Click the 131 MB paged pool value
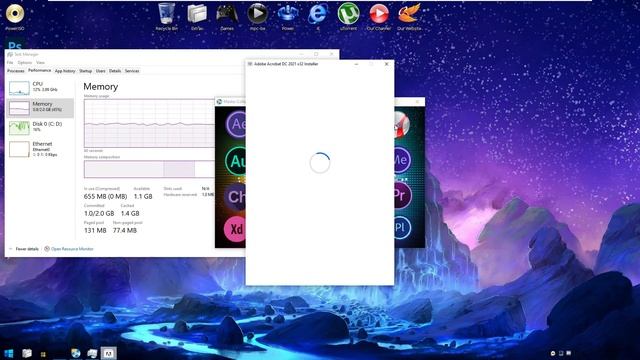 [x=95, y=231]
